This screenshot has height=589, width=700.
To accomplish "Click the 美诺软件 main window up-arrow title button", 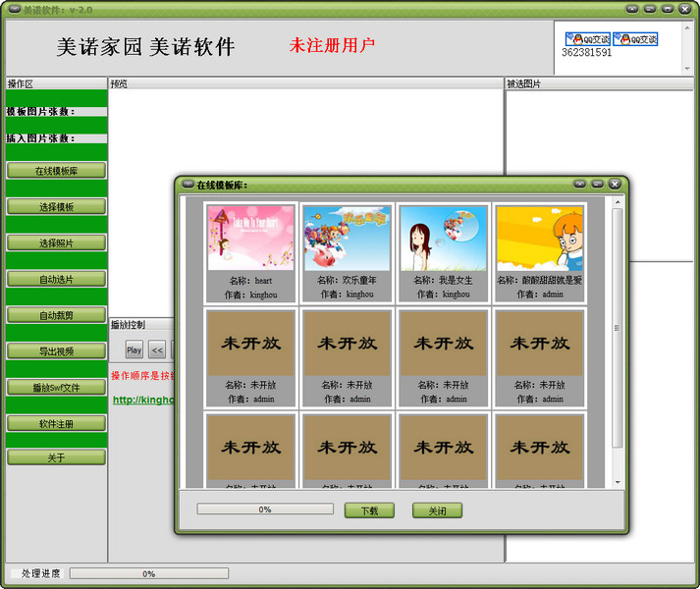I will (632, 9).
